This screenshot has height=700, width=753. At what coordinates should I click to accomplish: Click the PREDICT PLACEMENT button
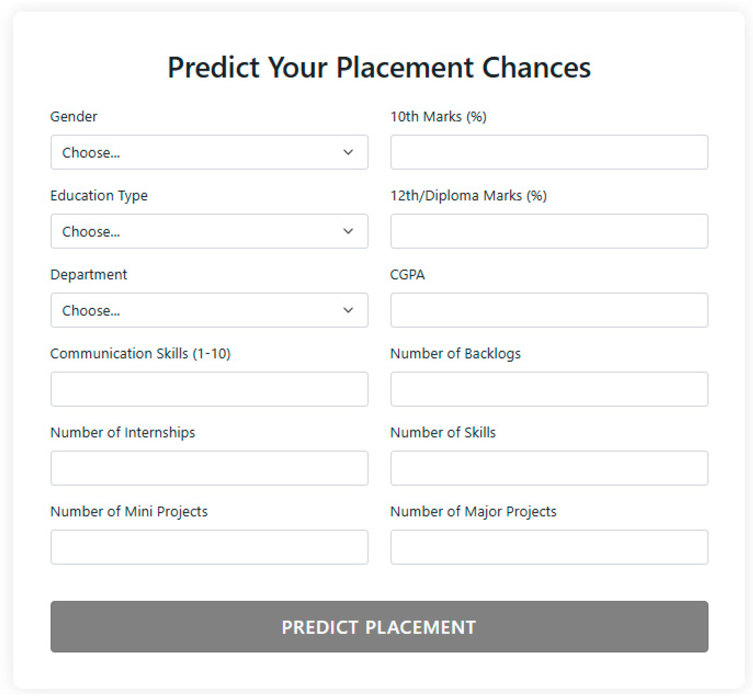(x=378, y=627)
